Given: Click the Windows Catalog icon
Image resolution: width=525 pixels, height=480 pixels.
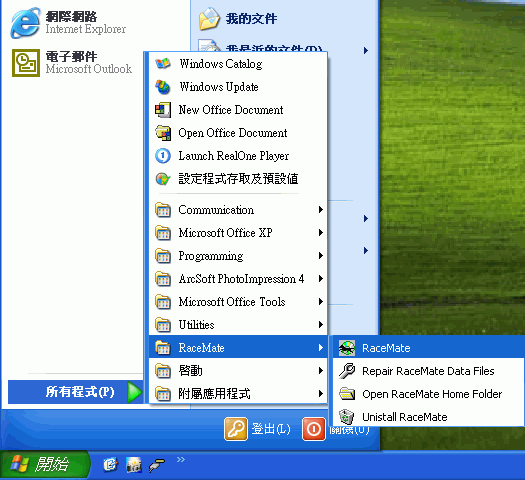Looking at the screenshot, I should [x=163, y=64].
